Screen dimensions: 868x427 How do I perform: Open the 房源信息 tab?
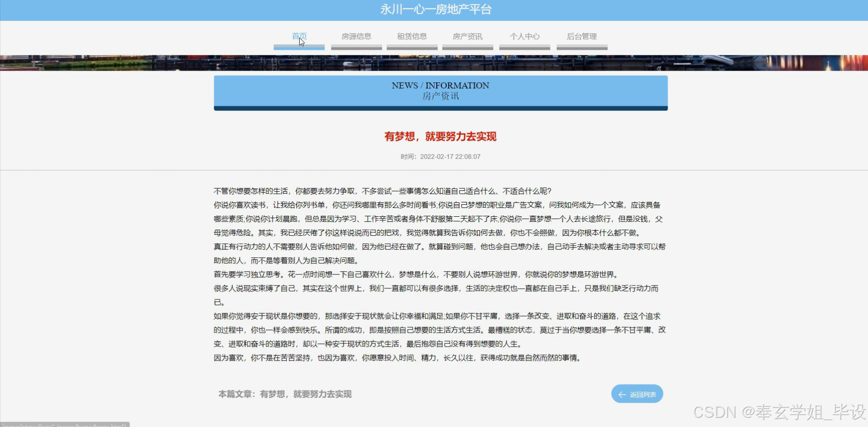pos(356,36)
